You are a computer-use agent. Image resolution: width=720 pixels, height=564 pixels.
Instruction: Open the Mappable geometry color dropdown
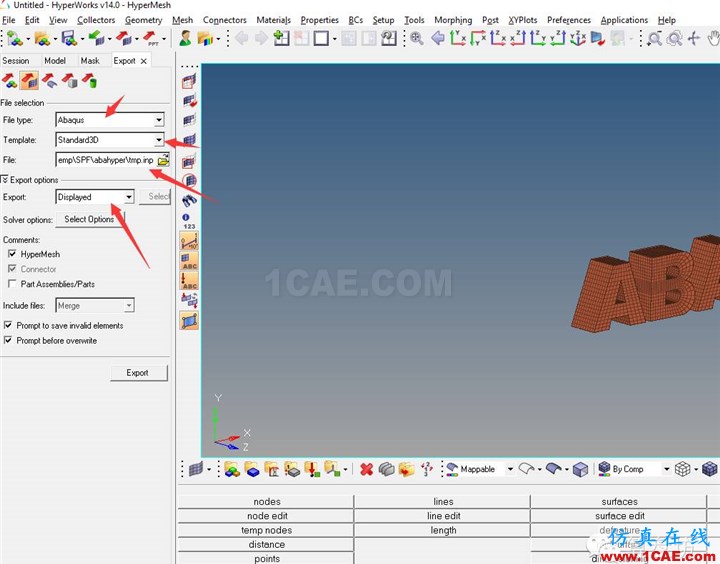pos(510,469)
